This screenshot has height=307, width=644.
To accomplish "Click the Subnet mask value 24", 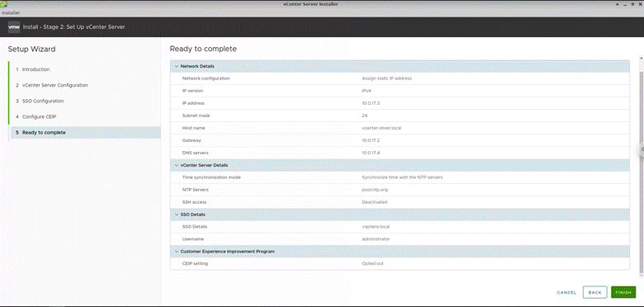I will point(365,116).
